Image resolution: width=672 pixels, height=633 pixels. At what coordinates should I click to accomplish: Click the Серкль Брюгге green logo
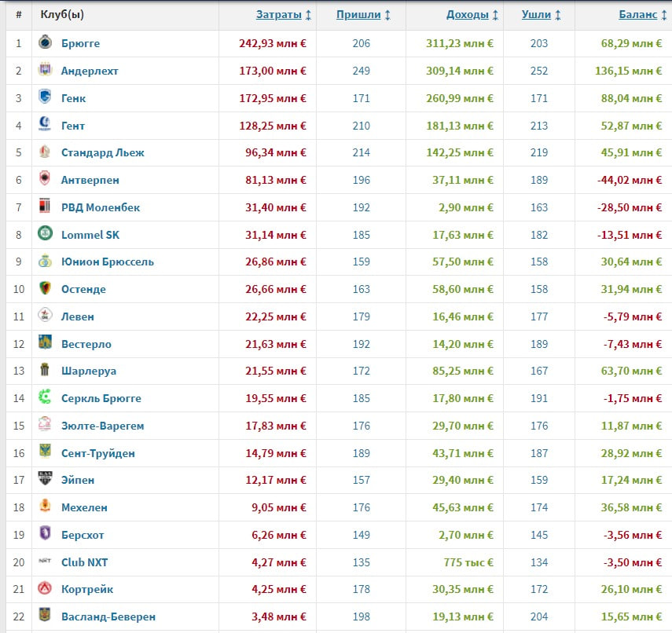[45, 397]
